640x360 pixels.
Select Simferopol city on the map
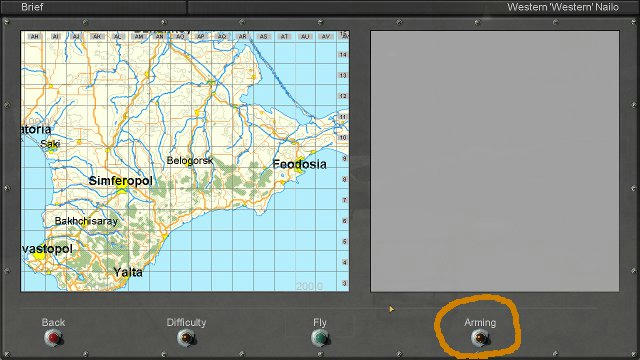click(x=121, y=181)
